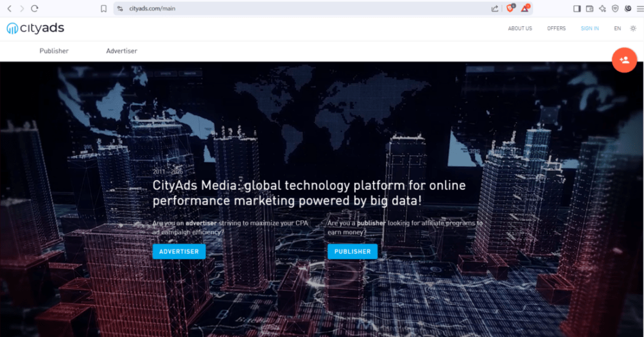Reload the page with the refresh icon
This screenshot has width=644, height=337.
pyautogui.click(x=35, y=8)
